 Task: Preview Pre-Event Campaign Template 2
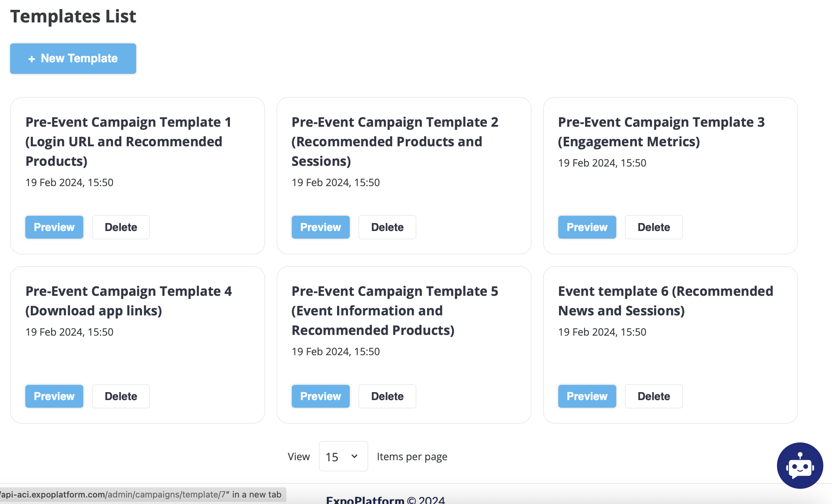[x=320, y=227]
